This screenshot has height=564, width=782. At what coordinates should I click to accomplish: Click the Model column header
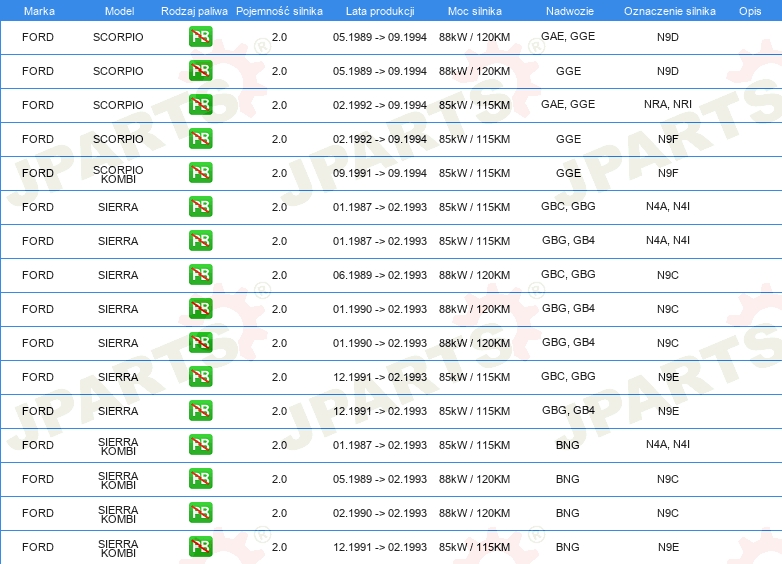click(119, 10)
